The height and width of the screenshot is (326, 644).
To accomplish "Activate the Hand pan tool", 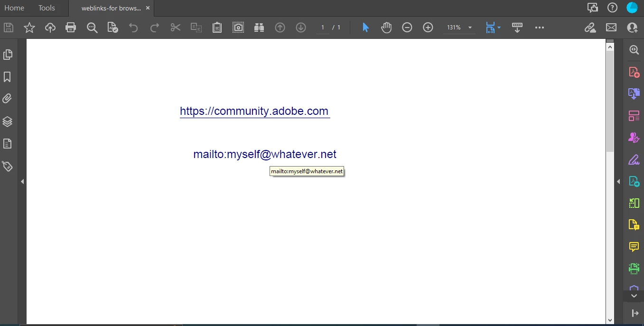I will coord(386,28).
